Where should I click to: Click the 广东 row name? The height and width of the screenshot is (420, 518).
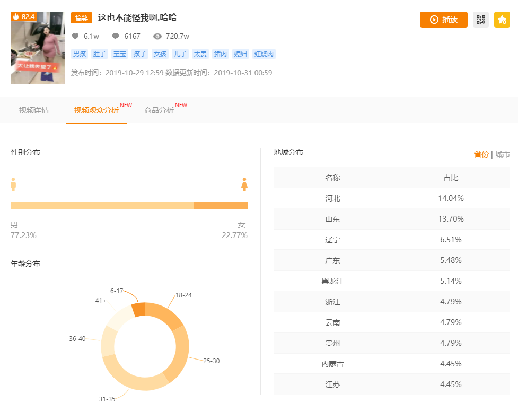coord(332,260)
